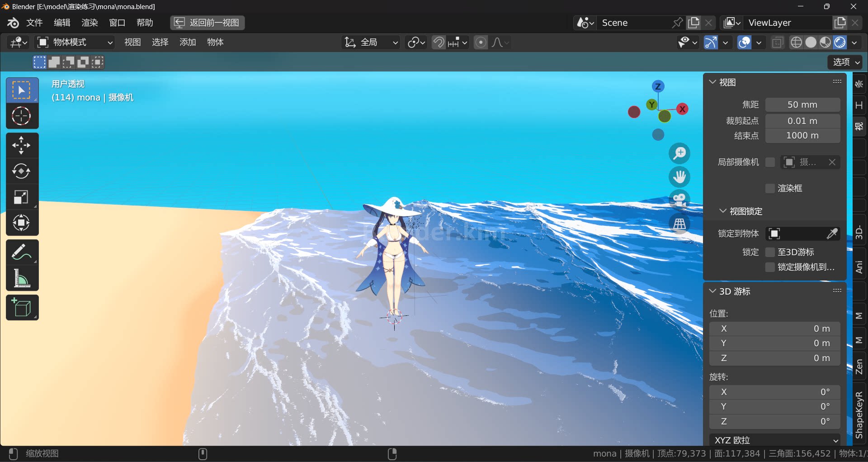Open the XYZ 欧拉 rotation mode dropdown

pyautogui.click(x=775, y=440)
